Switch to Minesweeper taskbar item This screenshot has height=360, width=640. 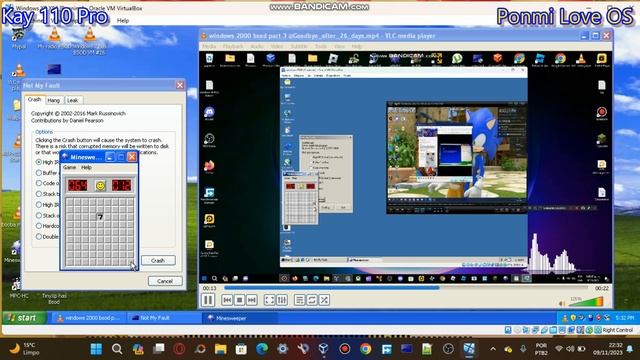pos(240,318)
